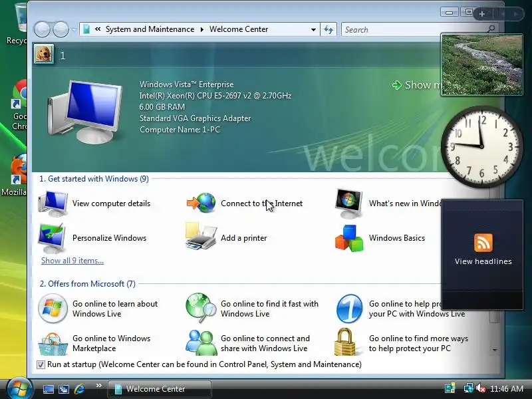Expand the quick launch overflow chevron
The image size is (532, 399).
click(98, 386)
